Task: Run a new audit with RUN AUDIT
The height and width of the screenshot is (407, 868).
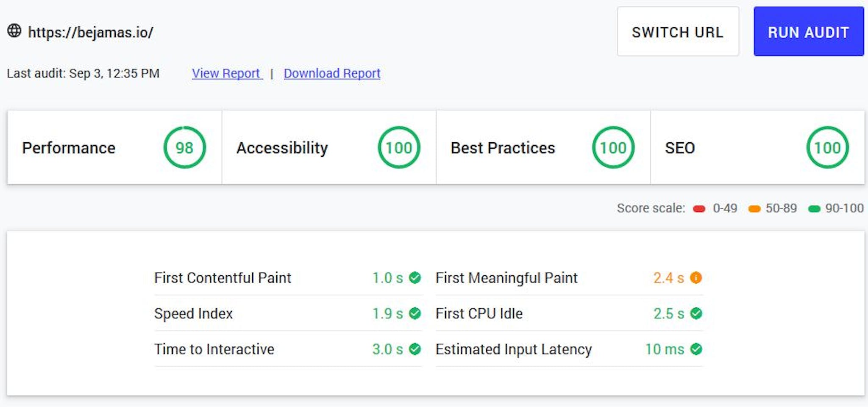Action: point(809,31)
